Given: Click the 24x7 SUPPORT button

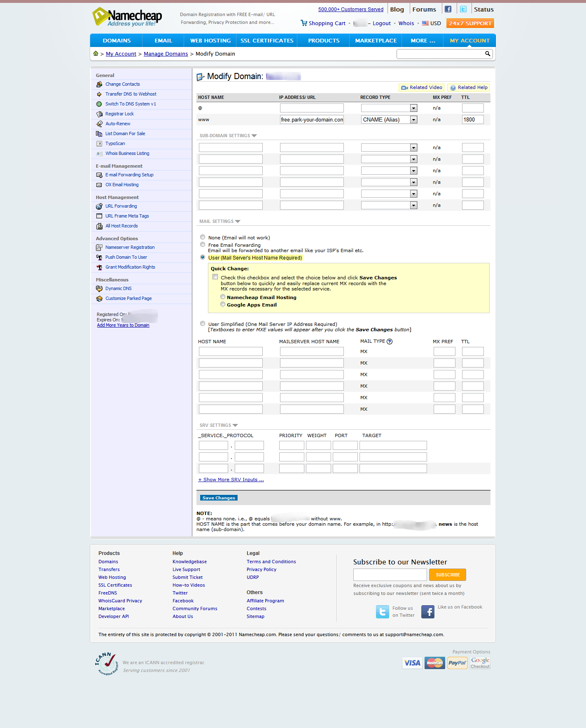Looking at the screenshot, I should coord(470,23).
